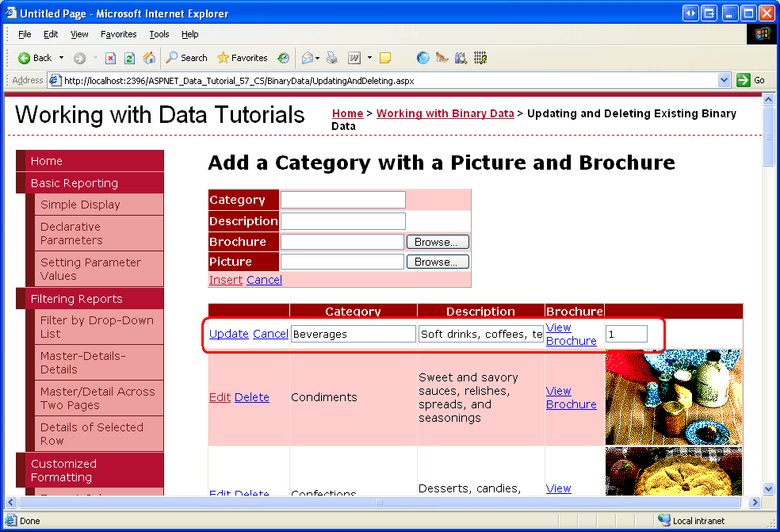
Task: Click the Print toolbar icon
Action: click(333, 58)
